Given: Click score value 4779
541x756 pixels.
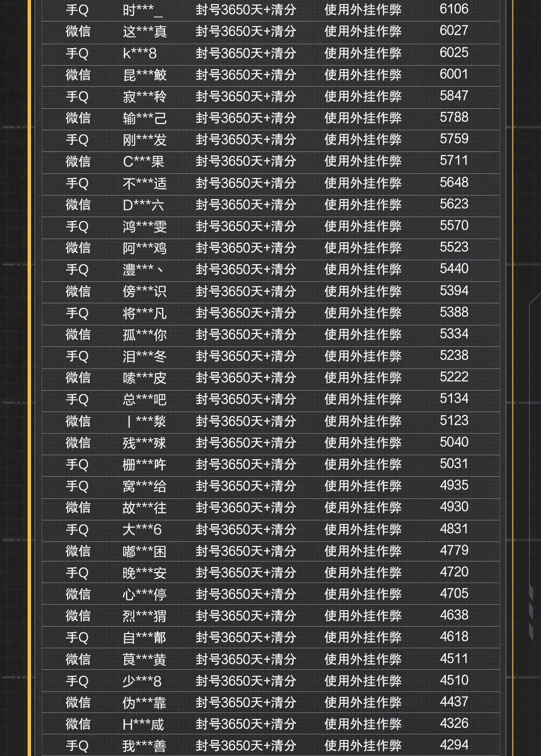Looking at the screenshot, I should (x=454, y=550).
